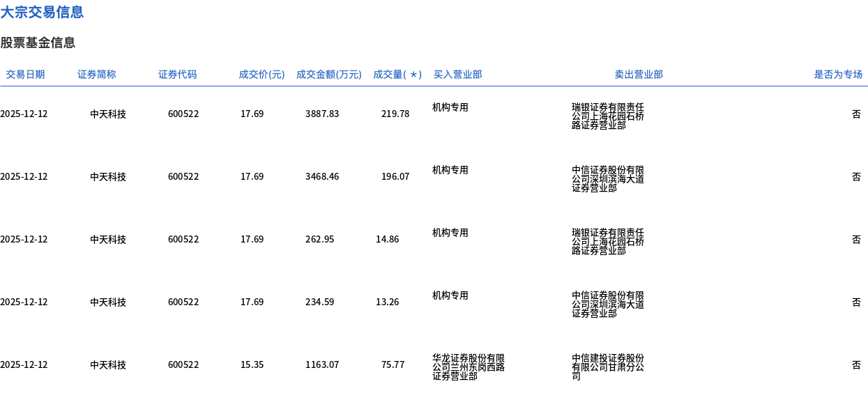Sort by 成交金额(万元) column header
Image resolution: width=868 pixels, height=400 pixels.
pyautogui.click(x=329, y=75)
